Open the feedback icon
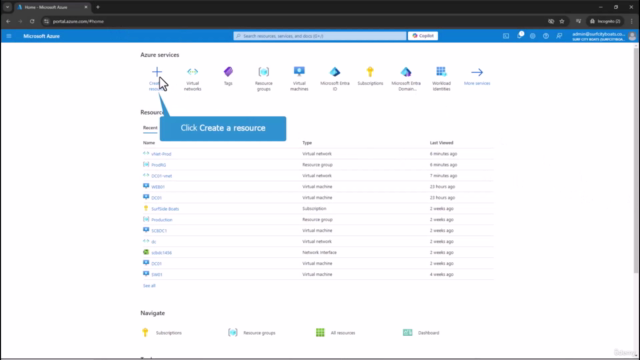The height and width of the screenshot is (360, 640). [x=559, y=36]
